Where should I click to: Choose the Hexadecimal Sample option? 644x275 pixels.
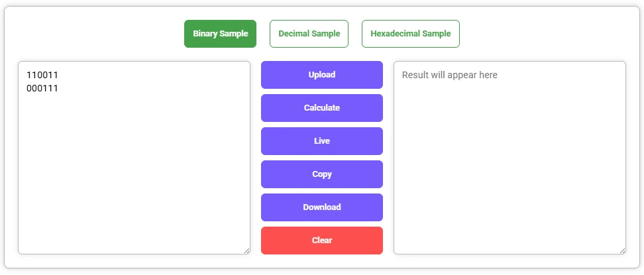click(410, 34)
